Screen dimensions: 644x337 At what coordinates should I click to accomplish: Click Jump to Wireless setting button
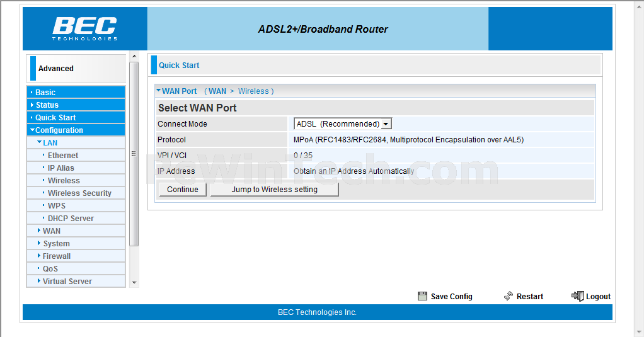274,189
